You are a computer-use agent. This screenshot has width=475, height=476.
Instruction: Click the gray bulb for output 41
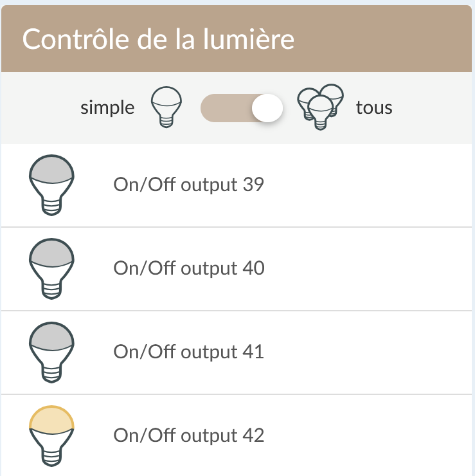51,352
